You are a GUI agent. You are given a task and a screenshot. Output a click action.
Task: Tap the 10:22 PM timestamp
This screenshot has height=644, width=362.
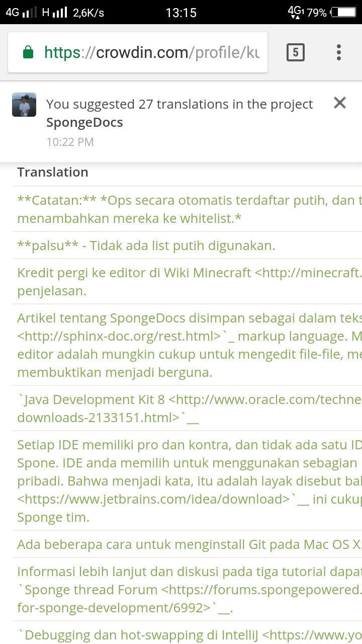tap(70, 142)
